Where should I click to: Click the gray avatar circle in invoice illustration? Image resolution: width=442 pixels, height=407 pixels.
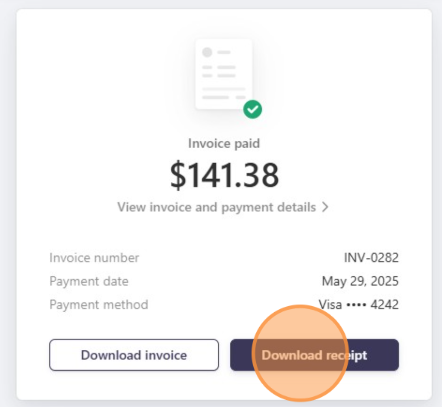[207, 52]
